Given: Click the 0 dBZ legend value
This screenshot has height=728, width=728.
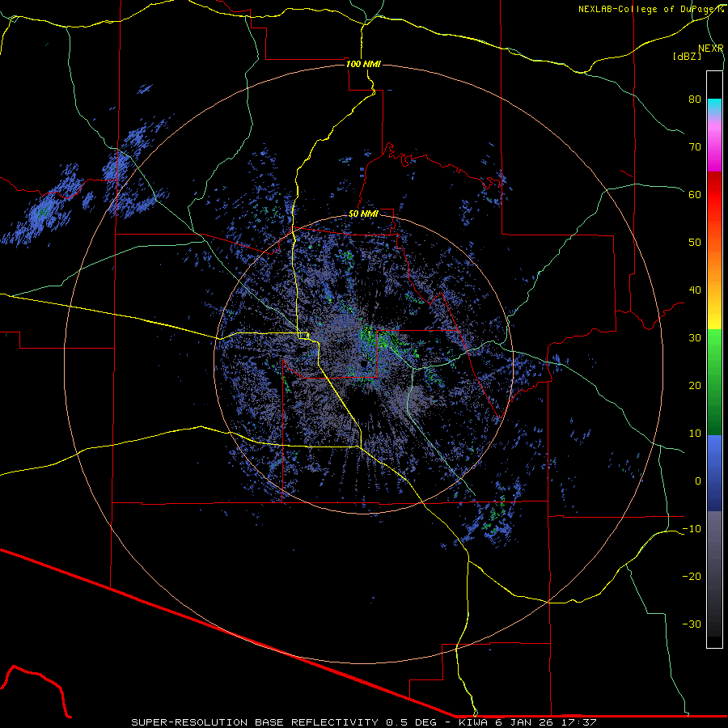Looking at the screenshot, I should click(698, 481).
